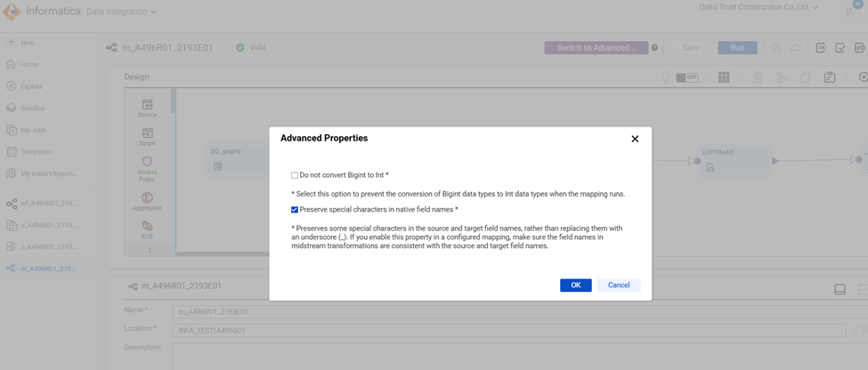
Task: Click the trash delete icon
Action: [x=758, y=77]
